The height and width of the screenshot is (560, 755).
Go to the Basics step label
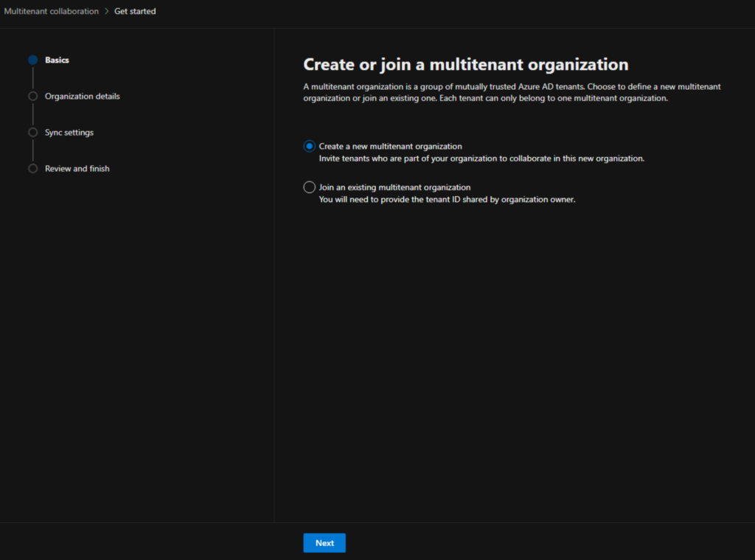(57, 60)
